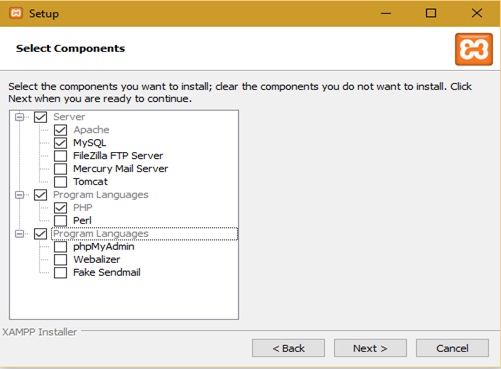Select the Mercury Mail Server label

(121, 169)
